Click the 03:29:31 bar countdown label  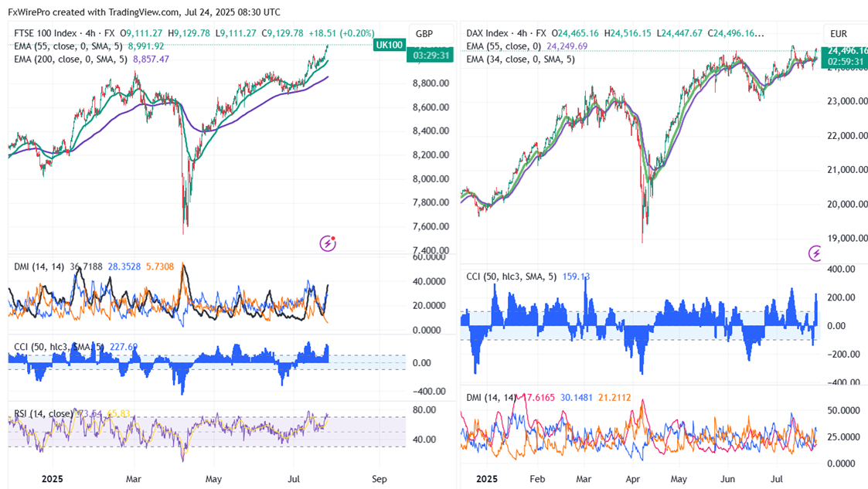coord(430,56)
